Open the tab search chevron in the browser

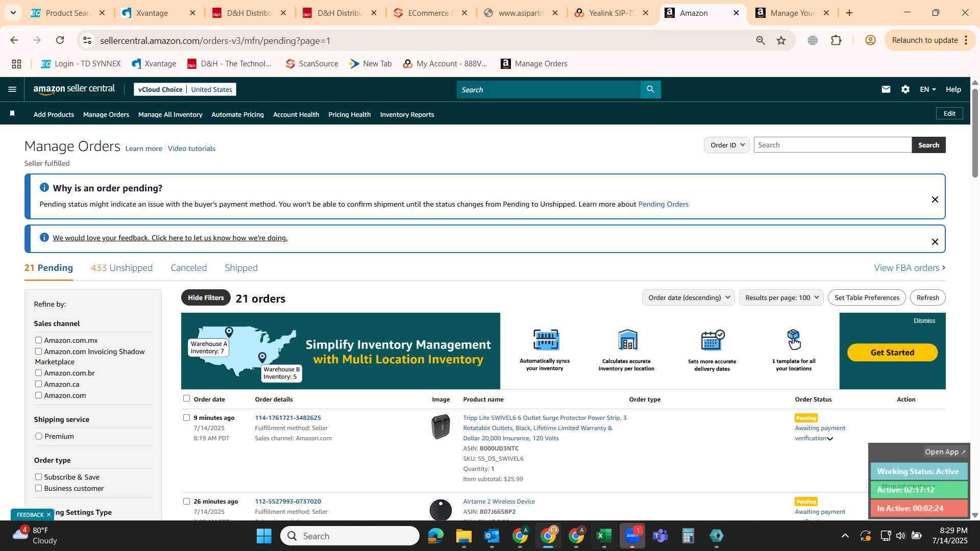pyautogui.click(x=13, y=13)
